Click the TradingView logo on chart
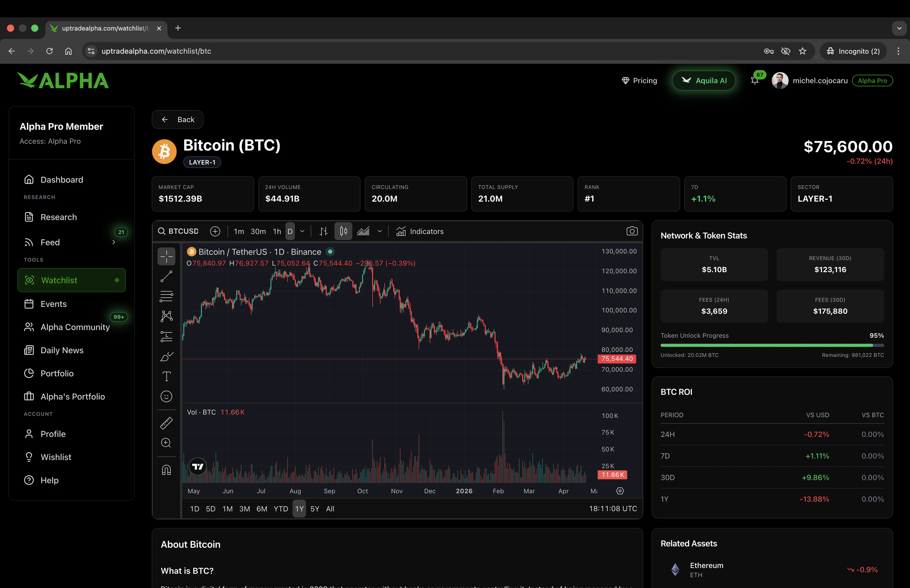Viewport: 910px width, 588px height. [x=198, y=466]
